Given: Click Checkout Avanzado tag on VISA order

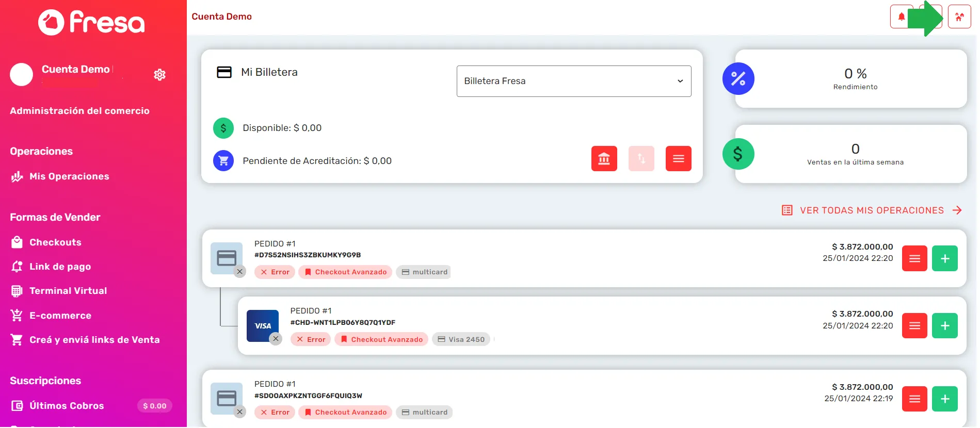Looking at the screenshot, I should [381, 339].
